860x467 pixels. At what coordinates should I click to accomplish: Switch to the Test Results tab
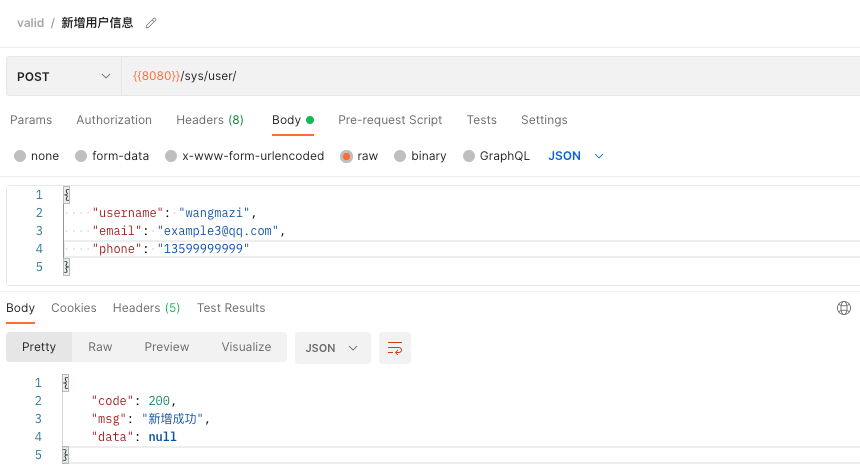coord(231,308)
